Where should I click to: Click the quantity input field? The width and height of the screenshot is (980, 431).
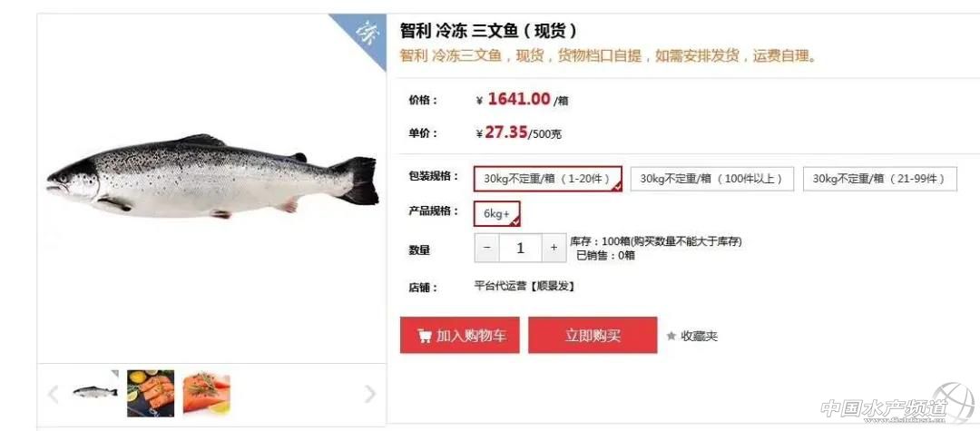coord(521,248)
